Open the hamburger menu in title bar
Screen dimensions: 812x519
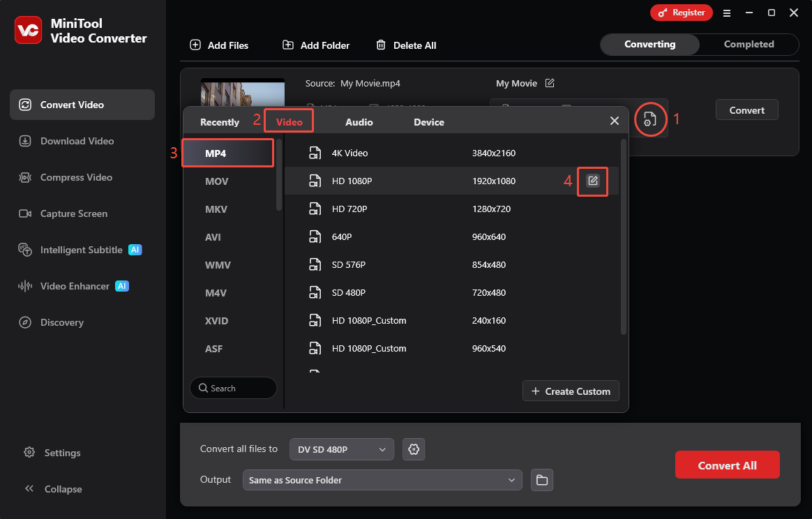tap(727, 13)
